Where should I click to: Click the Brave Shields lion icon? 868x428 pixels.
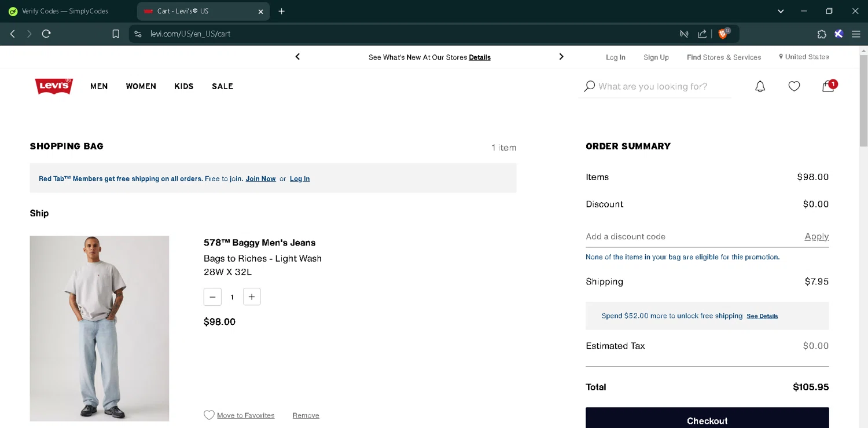click(723, 34)
